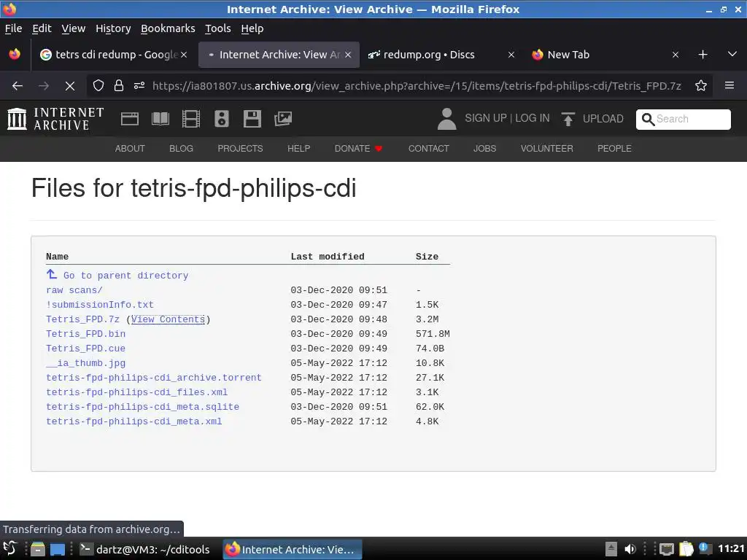Close the New Tab tab
Screen dimensions: 747x560
(x=675, y=55)
